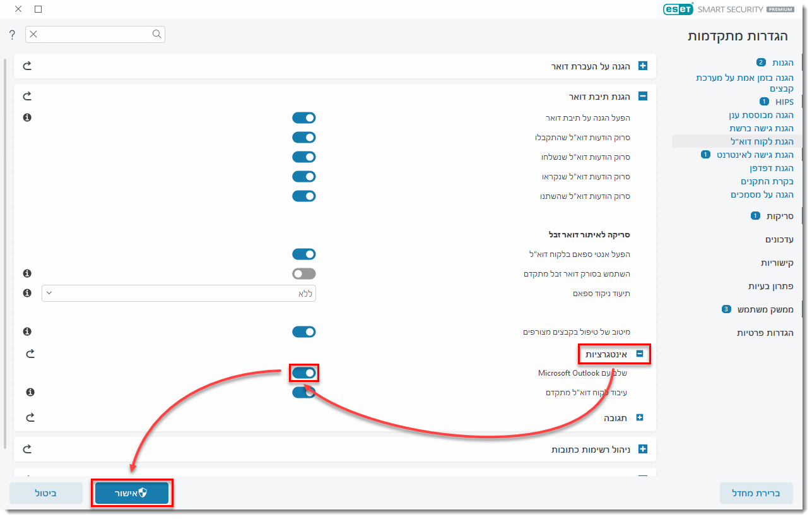Open עדכונים category in sidebar
This screenshot has width=812, height=519.
[x=779, y=239]
